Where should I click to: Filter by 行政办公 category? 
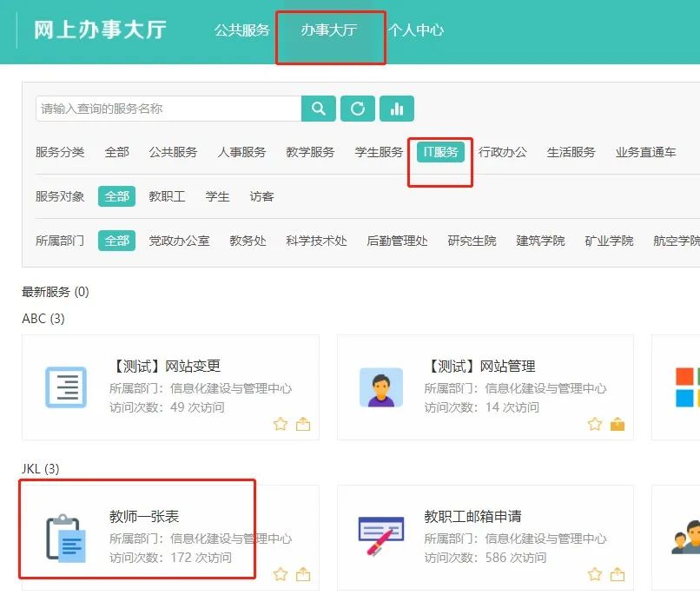click(503, 152)
